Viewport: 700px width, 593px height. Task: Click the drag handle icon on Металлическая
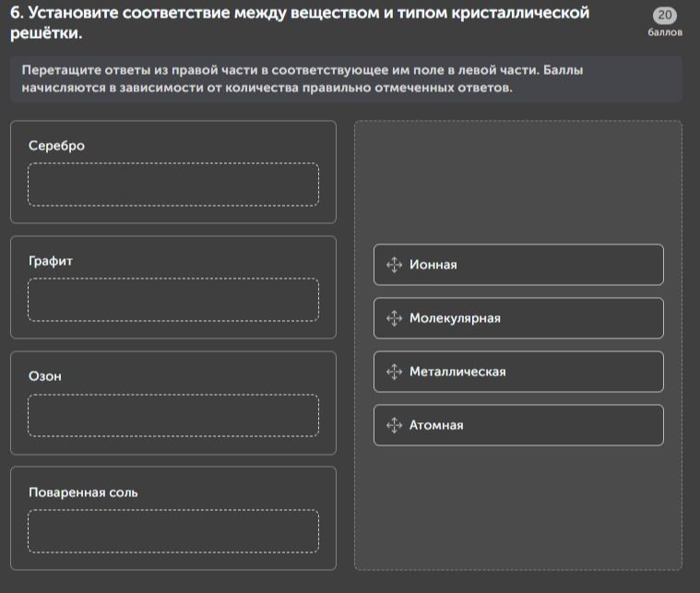click(x=394, y=372)
